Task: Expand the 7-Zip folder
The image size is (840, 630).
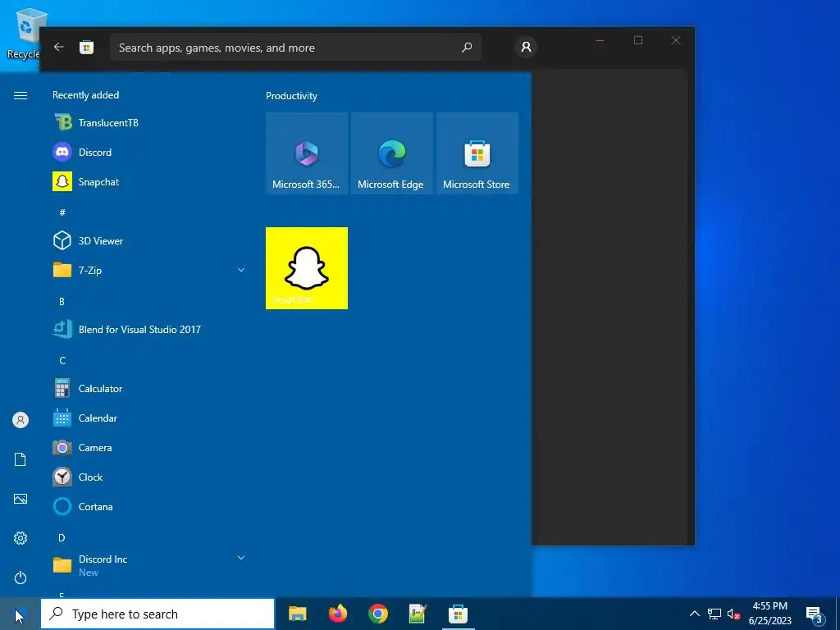Action: 149,270
